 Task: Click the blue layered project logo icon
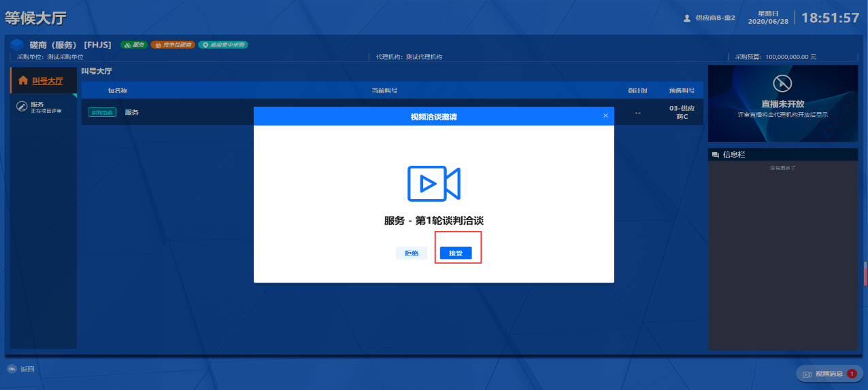(x=16, y=45)
